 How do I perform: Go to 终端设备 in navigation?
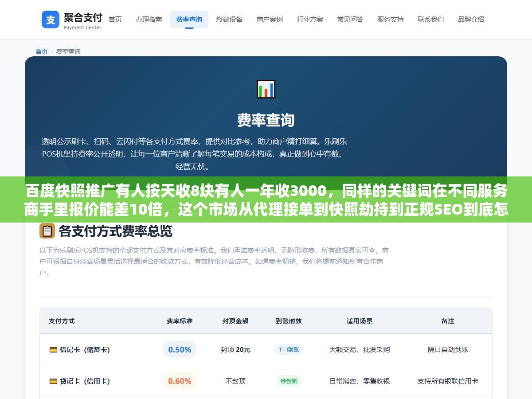pos(229,20)
